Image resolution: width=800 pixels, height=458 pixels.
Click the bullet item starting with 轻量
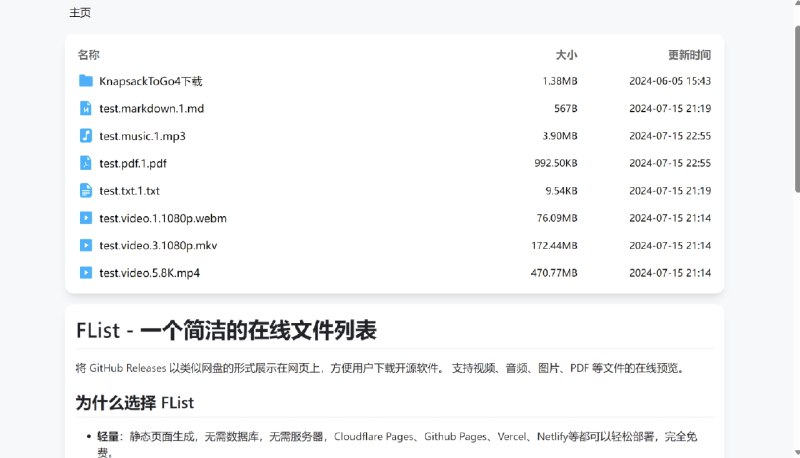point(397,444)
